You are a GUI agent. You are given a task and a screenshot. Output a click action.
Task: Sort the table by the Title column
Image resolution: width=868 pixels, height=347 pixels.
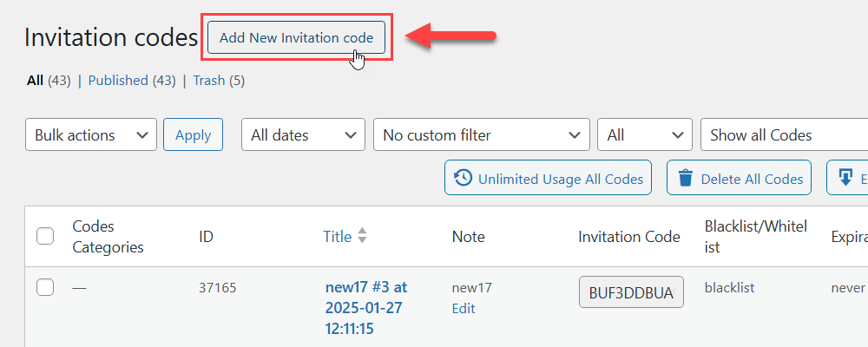point(337,237)
